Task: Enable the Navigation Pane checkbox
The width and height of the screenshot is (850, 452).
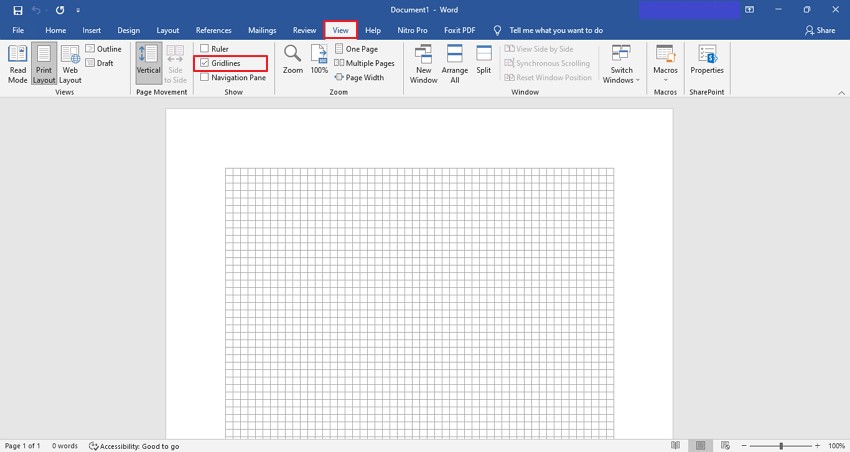Action: (205, 77)
